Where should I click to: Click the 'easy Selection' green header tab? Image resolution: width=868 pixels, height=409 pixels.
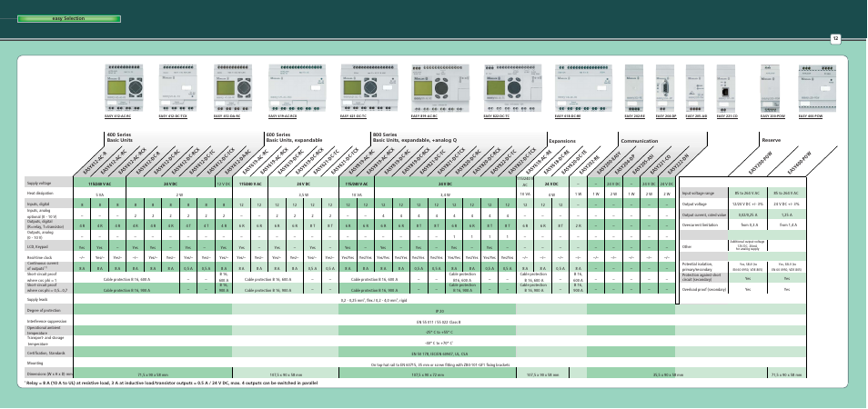(68, 19)
